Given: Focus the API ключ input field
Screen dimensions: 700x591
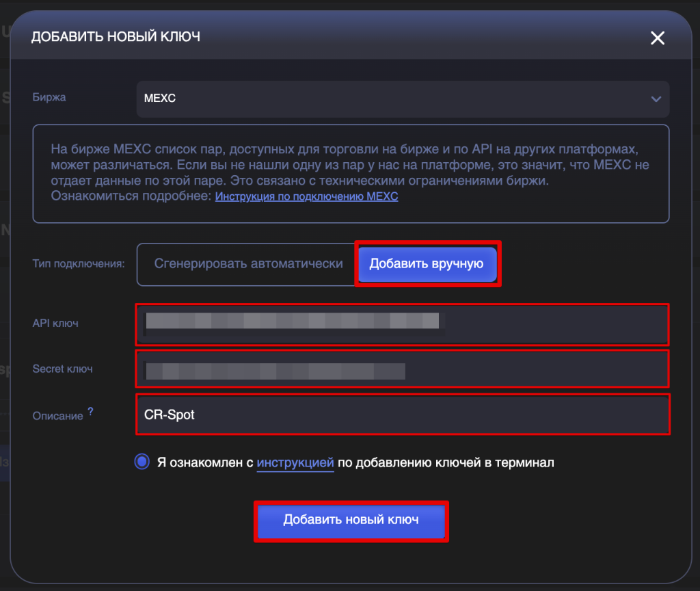Looking at the screenshot, I should [402, 324].
